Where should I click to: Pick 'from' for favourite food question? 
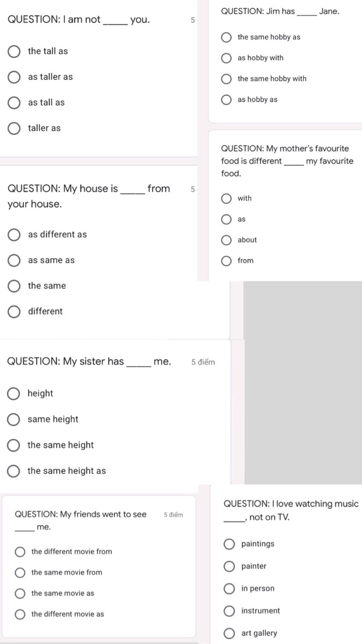tap(226, 261)
